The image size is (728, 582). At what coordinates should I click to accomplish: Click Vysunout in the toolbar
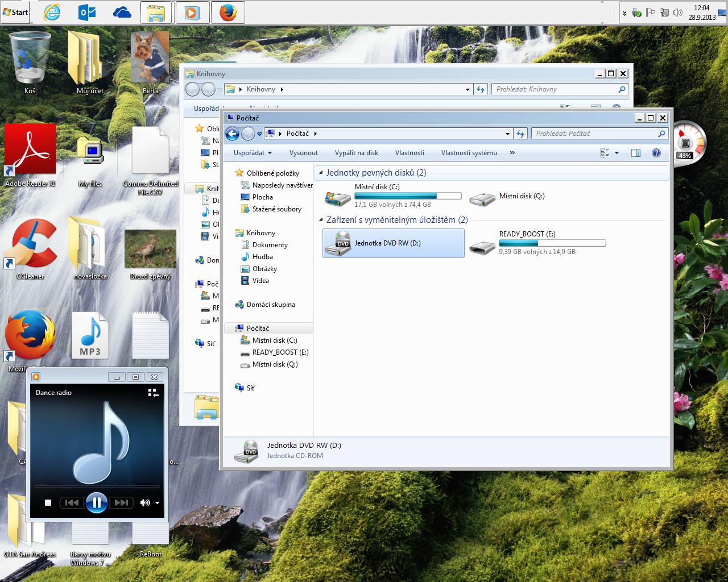[x=304, y=153]
